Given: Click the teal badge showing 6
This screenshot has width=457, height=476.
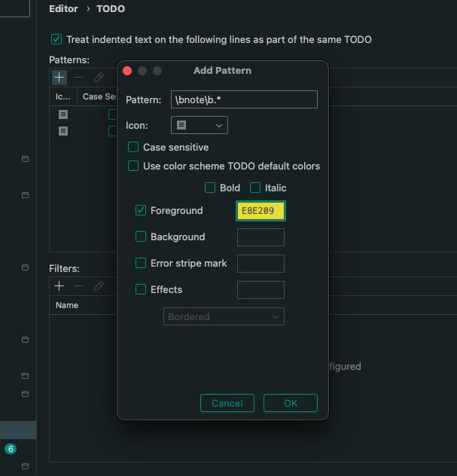Looking at the screenshot, I should pyautogui.click(x=11, y=449).
